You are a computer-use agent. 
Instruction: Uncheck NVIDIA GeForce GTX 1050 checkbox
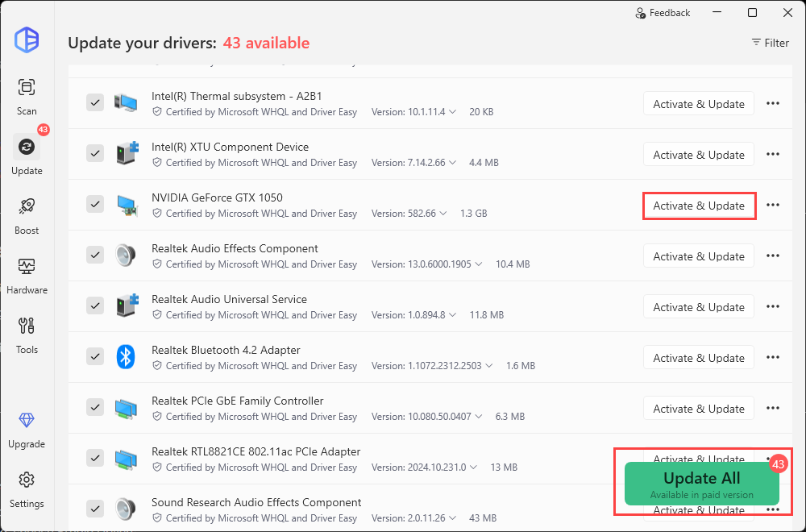tap(95, 204)
